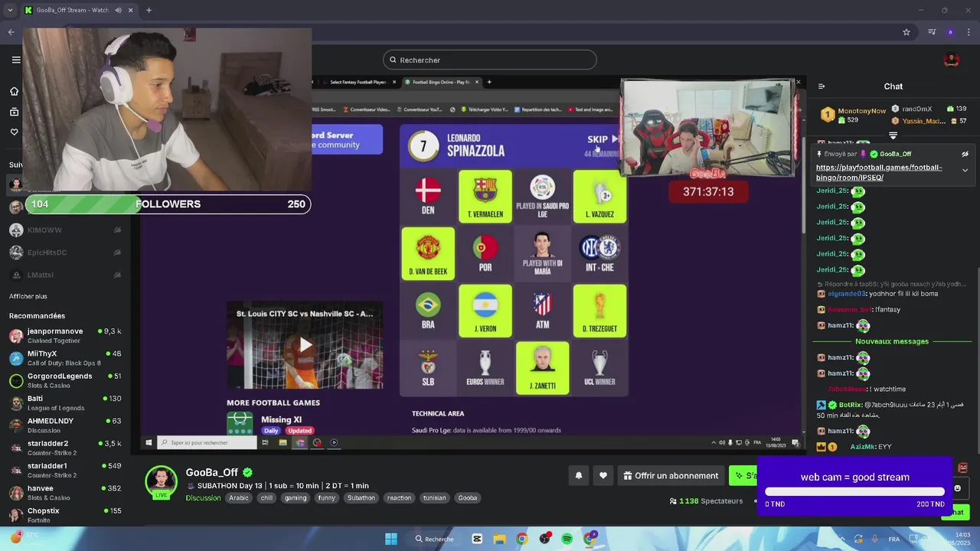
Task: Click the notification bell under the stream
Action: tap(579, 475)
